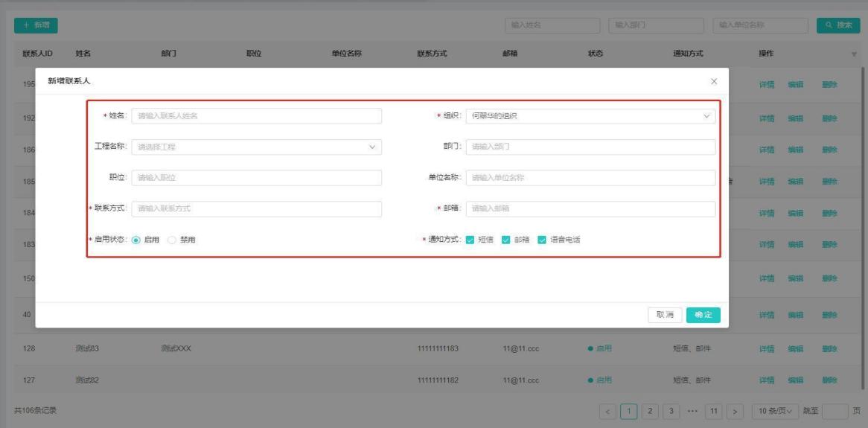Click the 新增 add button

pos(36,26)
